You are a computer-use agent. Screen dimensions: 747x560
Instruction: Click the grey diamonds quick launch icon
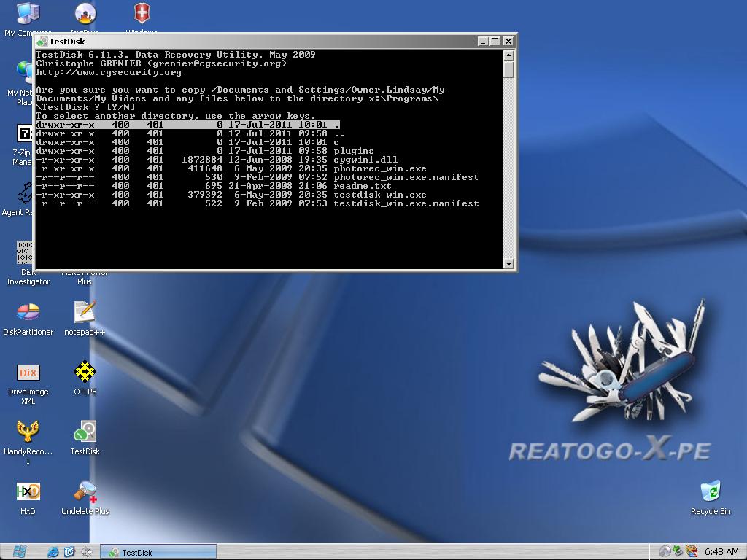click(86, 552)
